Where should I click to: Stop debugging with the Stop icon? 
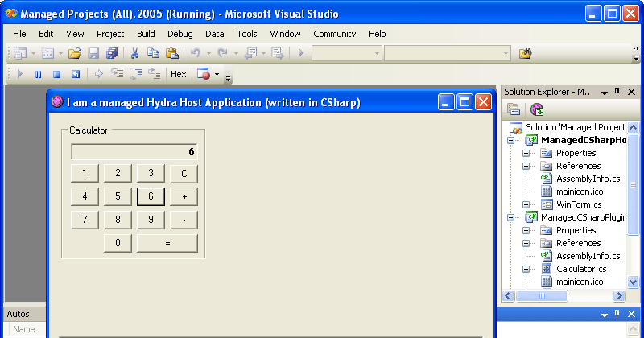tap(56, 74)
